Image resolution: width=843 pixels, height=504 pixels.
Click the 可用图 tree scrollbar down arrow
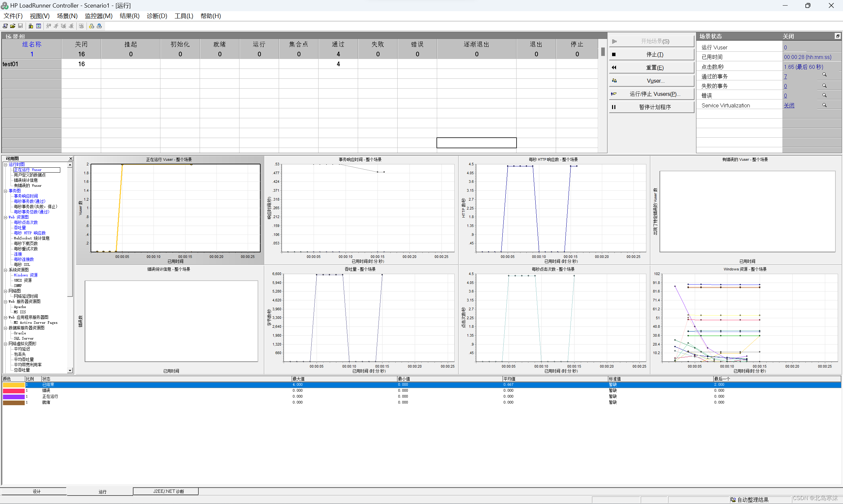click(70, 371)
